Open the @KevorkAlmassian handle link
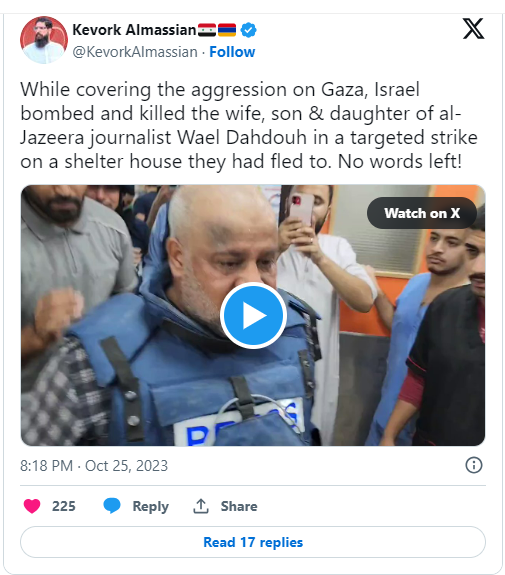Viewport: 505px width, 575px height. [x=135, y=52]
